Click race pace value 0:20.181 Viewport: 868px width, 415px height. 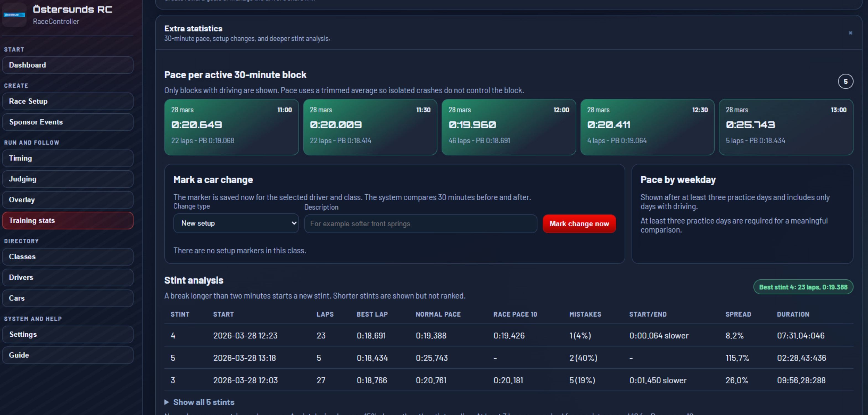point(508,380)
